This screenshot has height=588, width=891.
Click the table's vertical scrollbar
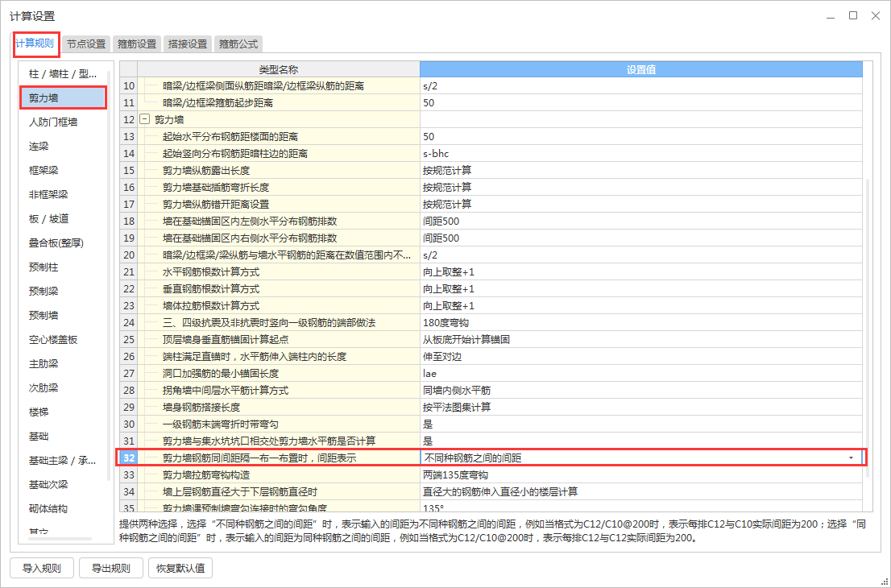(867, 329)
